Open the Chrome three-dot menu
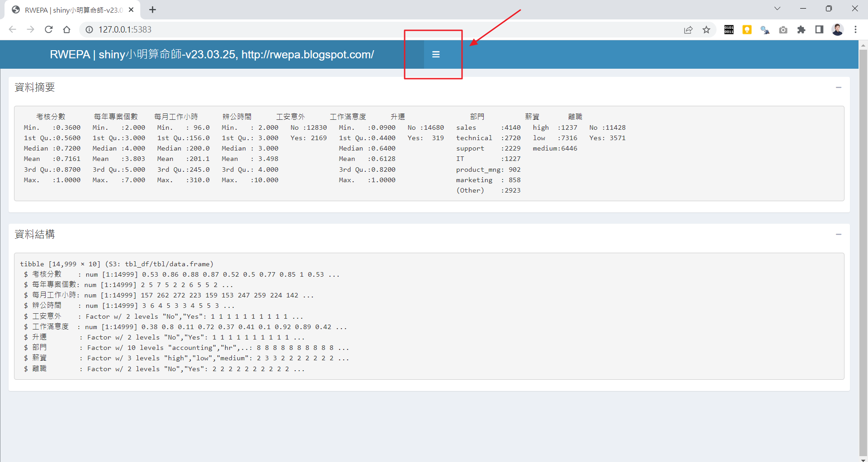Screen dimensions: 868x462 pyautogui.click(x=855, y=30)
